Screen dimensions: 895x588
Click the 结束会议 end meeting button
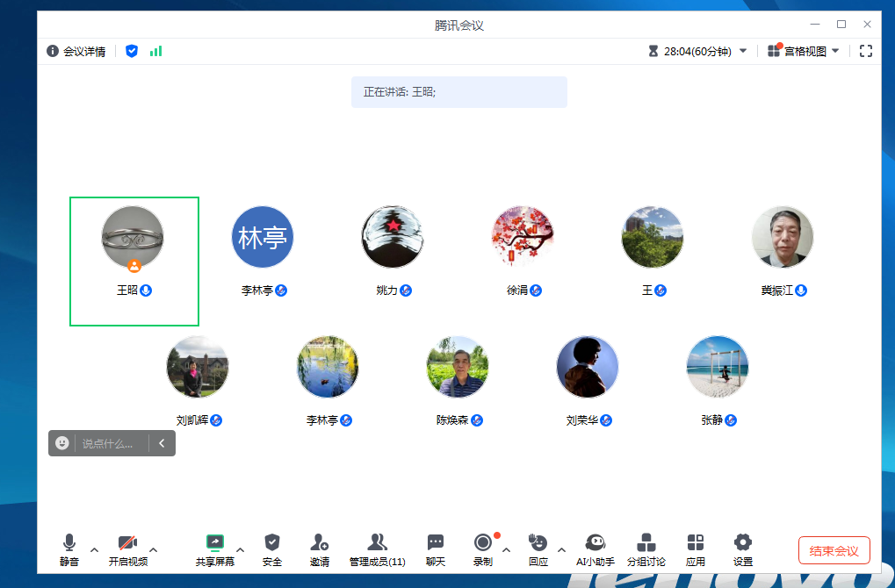pos(834,550)
